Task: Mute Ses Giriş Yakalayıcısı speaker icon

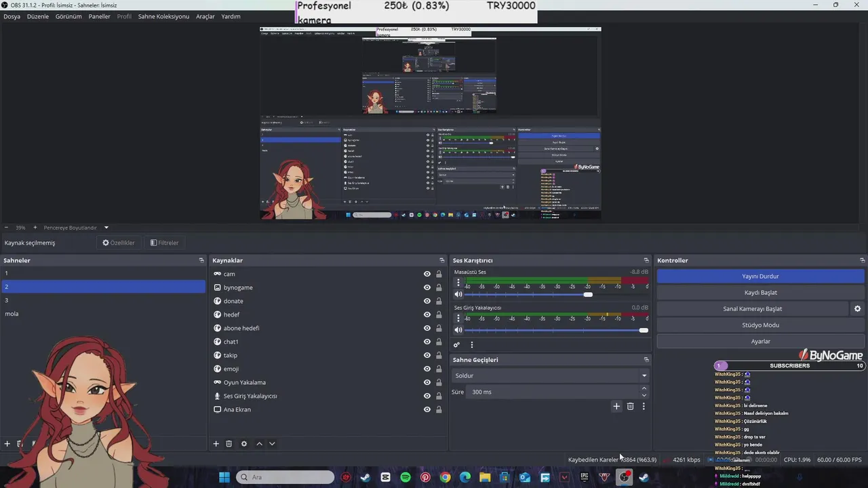Action: tap(458, 330)
